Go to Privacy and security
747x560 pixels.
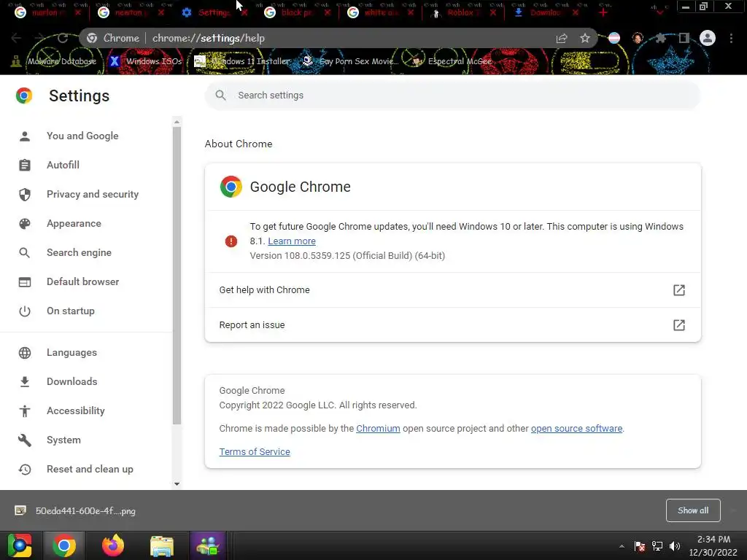coord(93,194)
